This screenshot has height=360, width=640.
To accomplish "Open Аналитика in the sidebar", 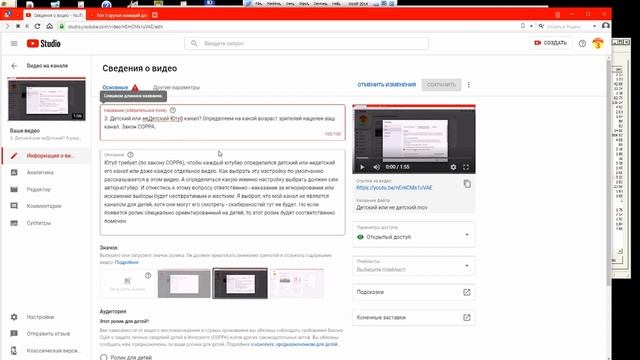I will [x=40, y=173].
